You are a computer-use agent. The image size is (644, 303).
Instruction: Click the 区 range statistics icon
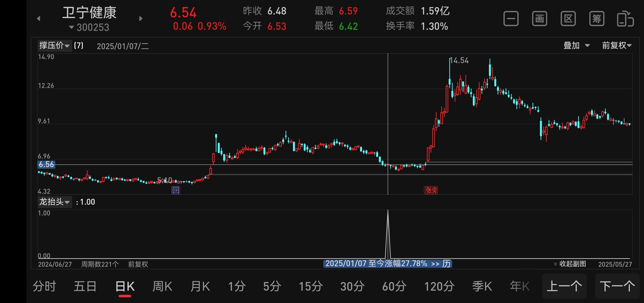[568, 19]
